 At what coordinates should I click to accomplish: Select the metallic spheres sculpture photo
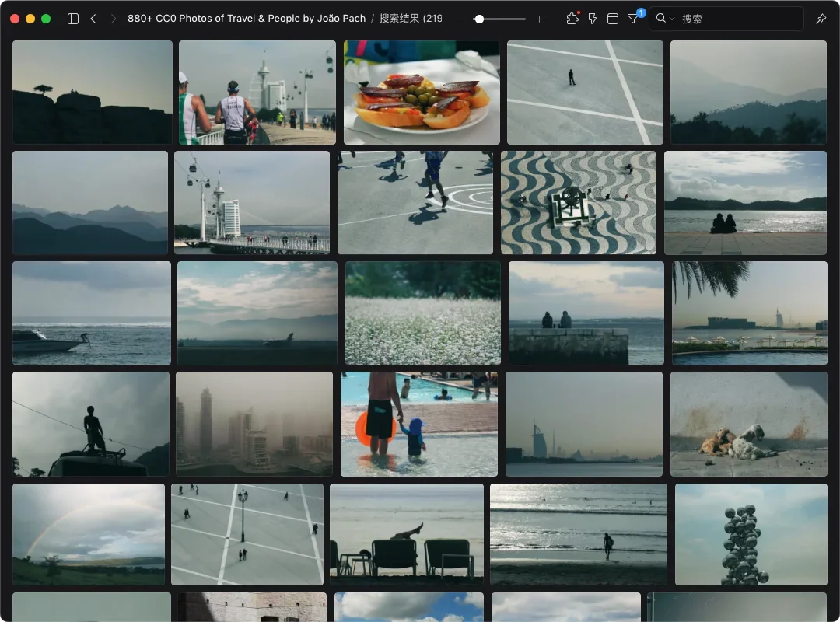click(x=751, y=534)
